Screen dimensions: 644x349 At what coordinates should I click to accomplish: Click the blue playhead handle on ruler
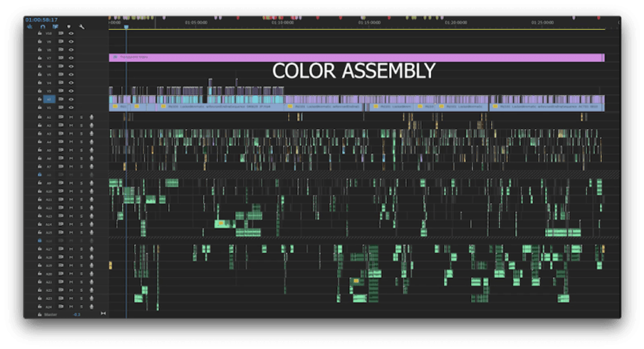click(x=126, y=27)
